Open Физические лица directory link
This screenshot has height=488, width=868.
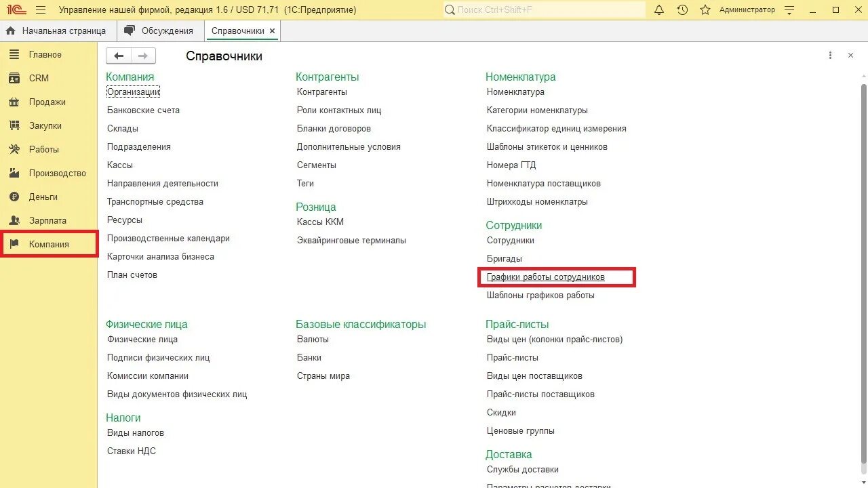142,339
